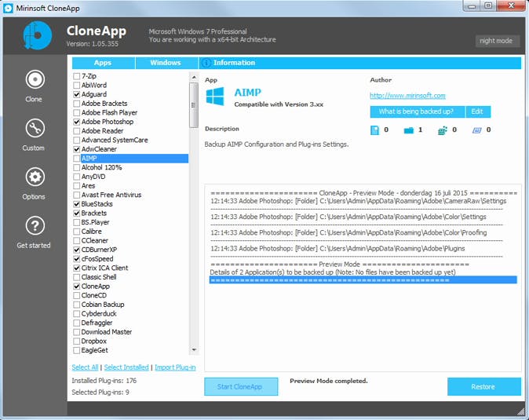Screen dimensions: 529x420
Task: Click the Details of 2 Applications line
Action: 333,272
